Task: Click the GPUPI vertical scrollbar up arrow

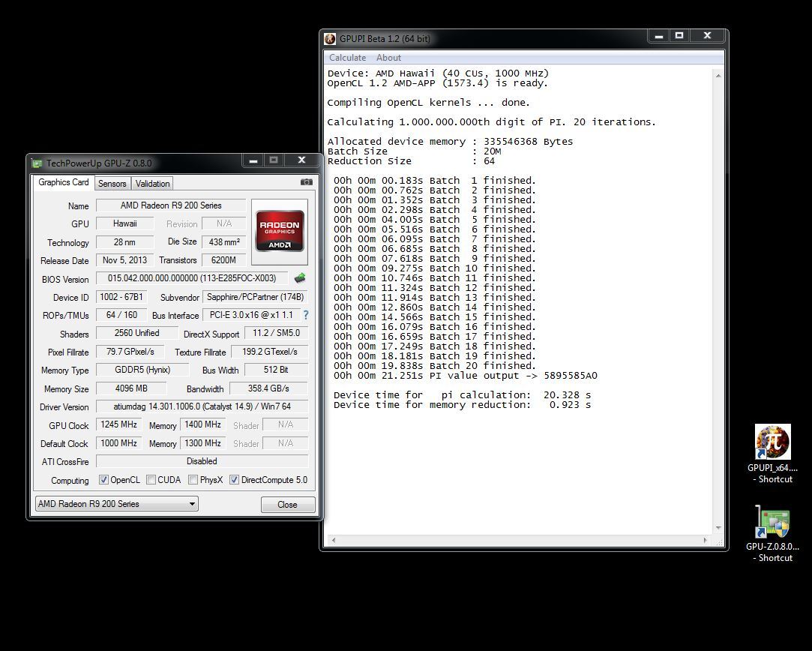Action: 718,76
